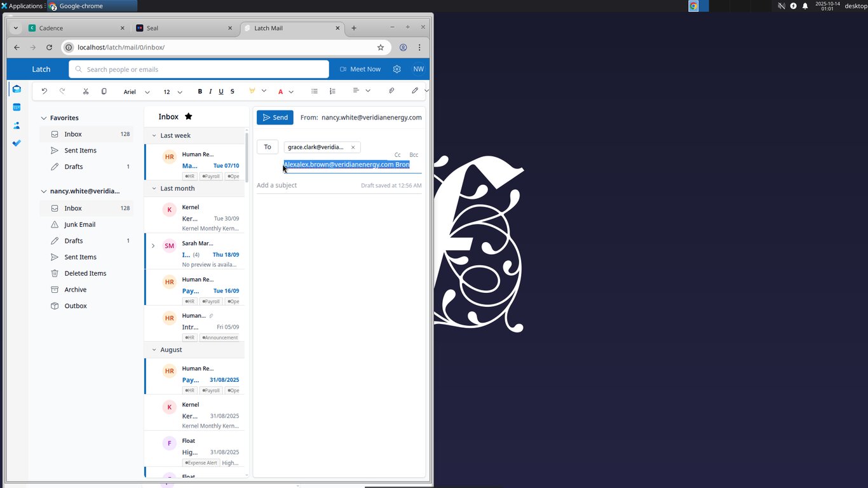Open the font color picker dropdown
The height and width of the screenshot is (488, 868).
pyautogui.click(x=291, y=91)
